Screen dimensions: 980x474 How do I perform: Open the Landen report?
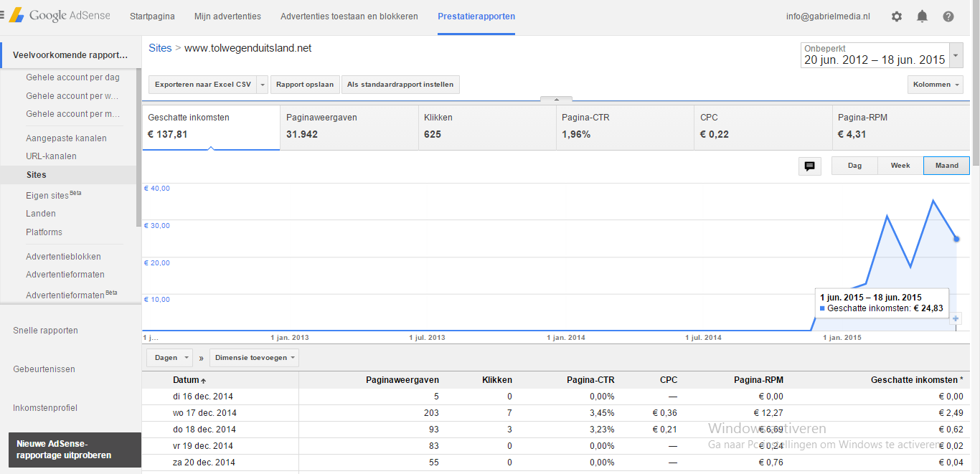[41, 214]
